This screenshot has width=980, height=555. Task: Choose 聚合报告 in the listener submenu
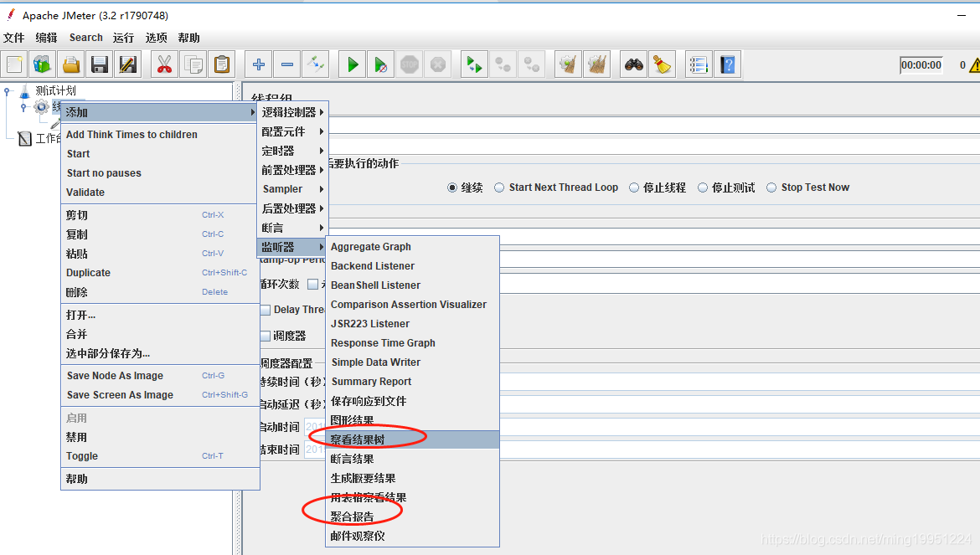(x=353, y=516)
